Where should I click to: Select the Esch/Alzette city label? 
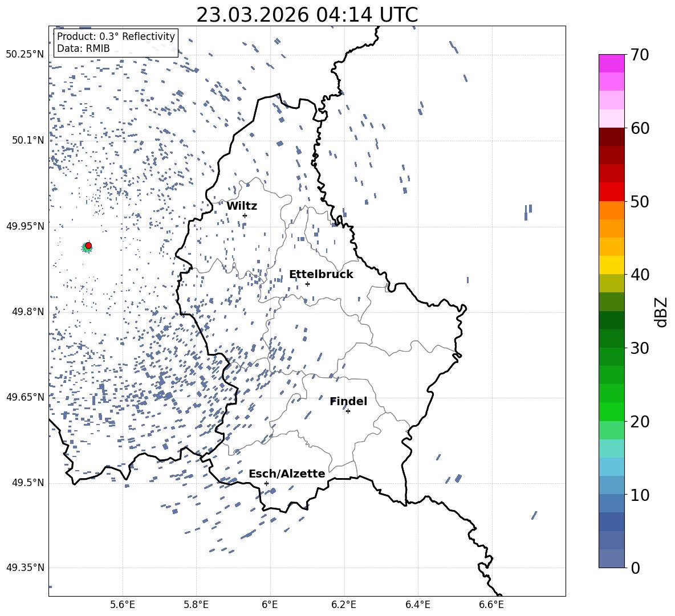coord(287,474)
